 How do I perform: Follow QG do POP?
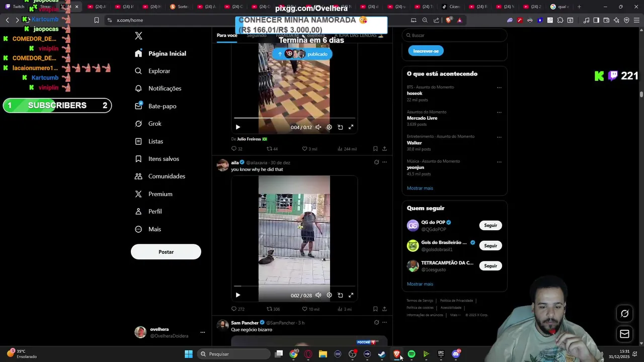(491, 225)
